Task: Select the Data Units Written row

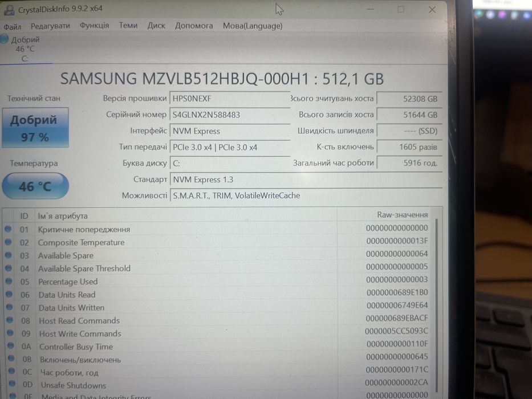Action: [217, 307]
